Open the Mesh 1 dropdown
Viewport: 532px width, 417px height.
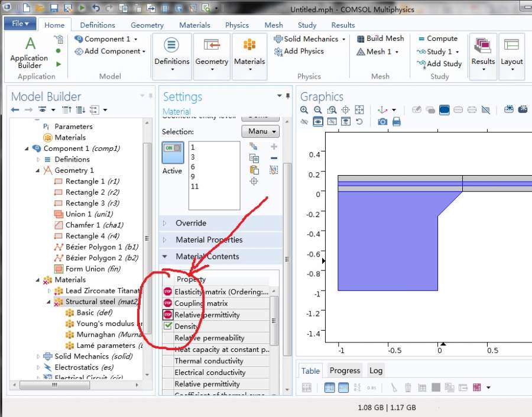point(397,52)
